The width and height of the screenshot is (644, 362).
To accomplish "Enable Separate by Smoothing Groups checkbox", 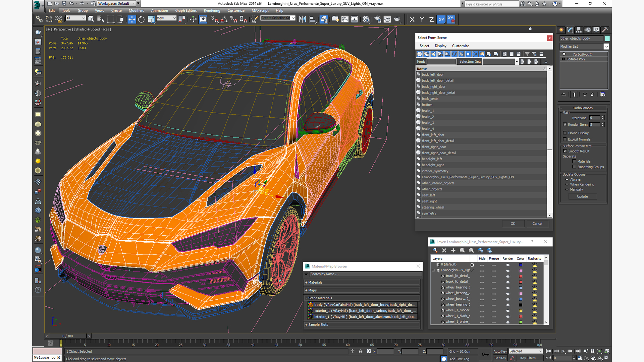I will point(574,167).
